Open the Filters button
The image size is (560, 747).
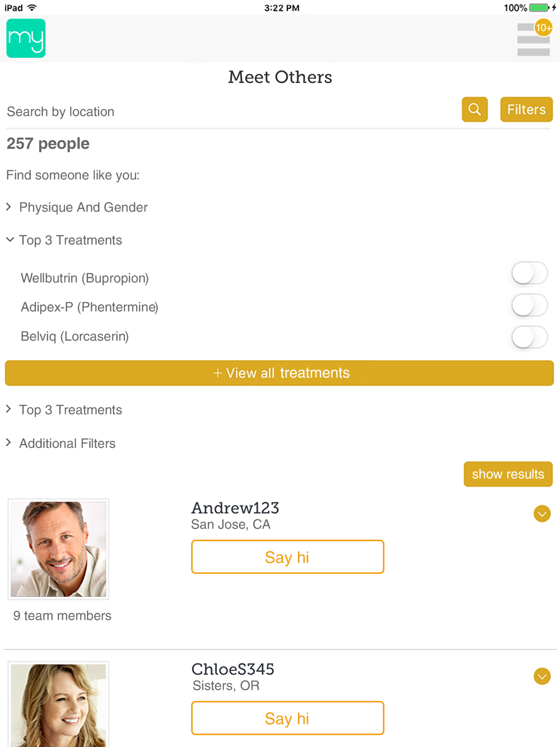[x=526, y=110]
